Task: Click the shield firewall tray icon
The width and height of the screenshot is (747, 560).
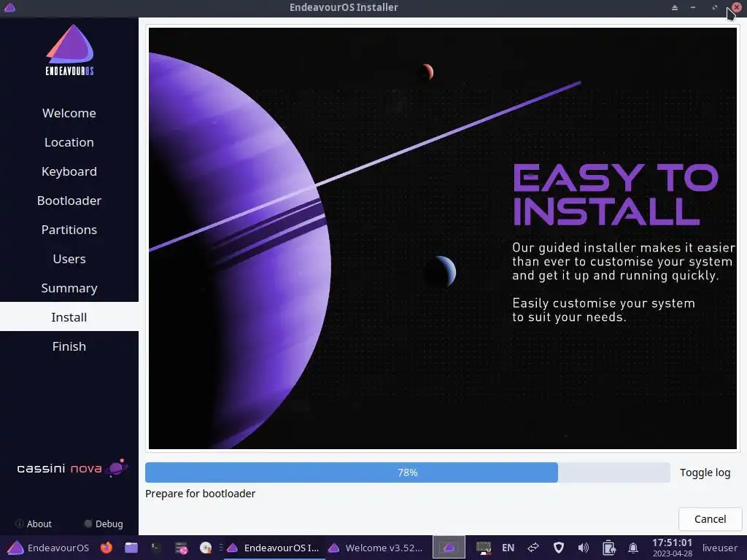Action: [x=558, y=548]
